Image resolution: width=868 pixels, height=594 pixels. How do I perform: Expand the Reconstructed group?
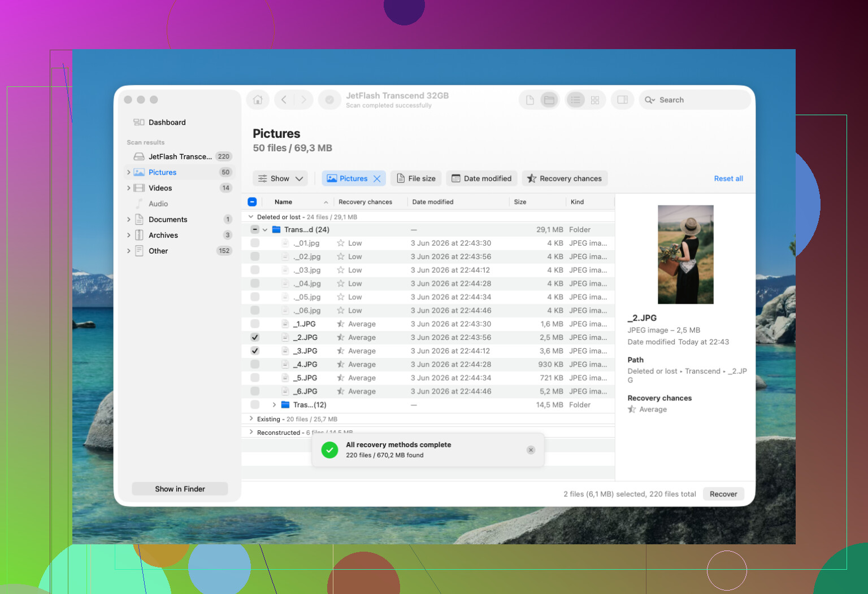(251, 432)
